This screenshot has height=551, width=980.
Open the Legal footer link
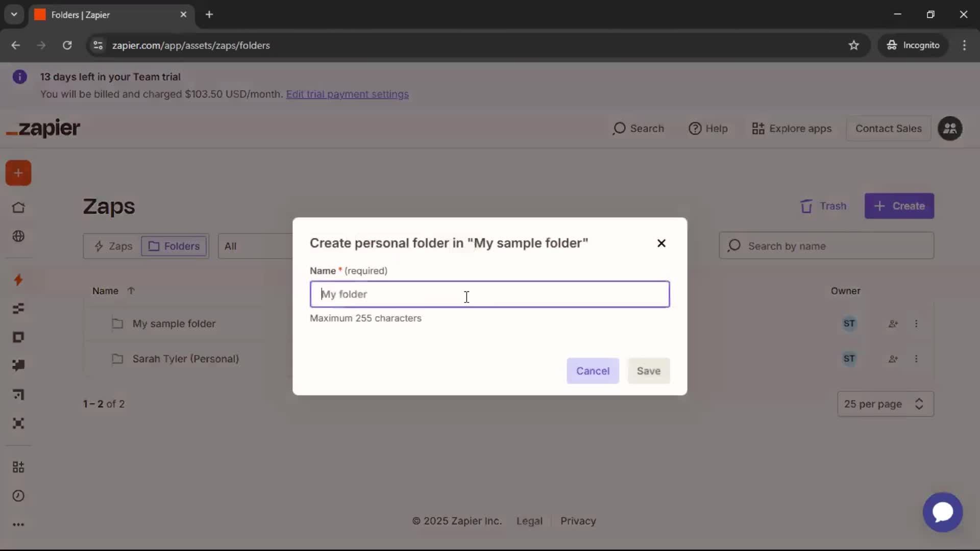[x=529, y=521]
